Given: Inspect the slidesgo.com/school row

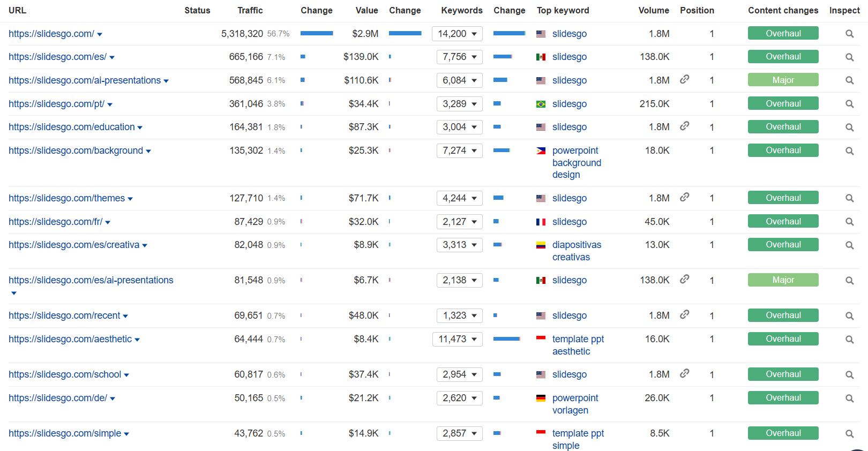Looking at the screenshot, I should point(849,375).
